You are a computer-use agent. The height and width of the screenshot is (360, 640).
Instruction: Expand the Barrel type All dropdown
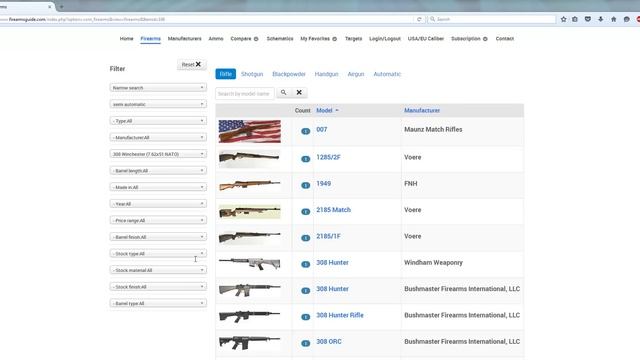point(158,303)
